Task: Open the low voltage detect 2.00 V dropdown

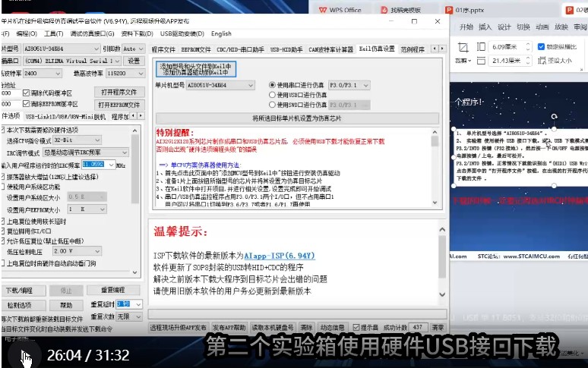Action: click(x=77, y=251)
